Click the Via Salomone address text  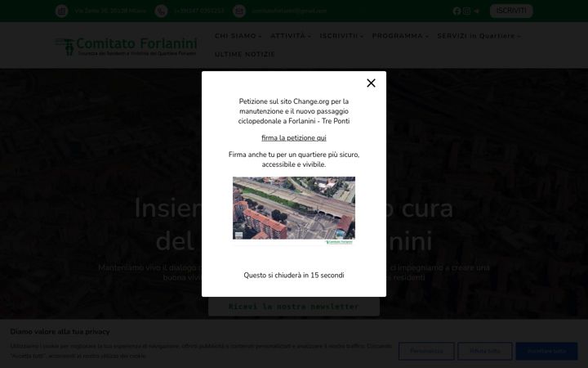(x=110, y=11)
